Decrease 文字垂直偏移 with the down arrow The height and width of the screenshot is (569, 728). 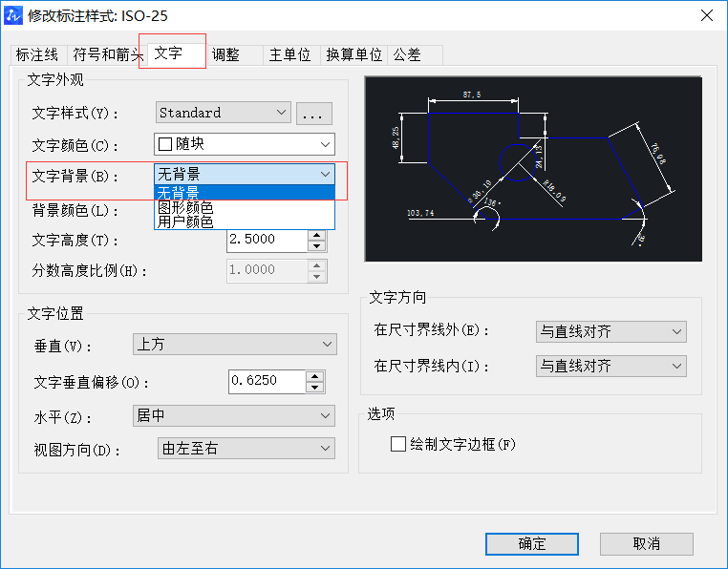[314, 388]
